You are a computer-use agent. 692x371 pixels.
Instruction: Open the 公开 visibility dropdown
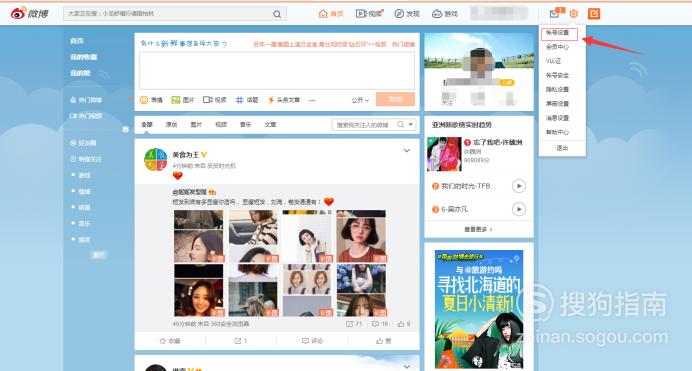pyautogui.click(x=360, y=100)
